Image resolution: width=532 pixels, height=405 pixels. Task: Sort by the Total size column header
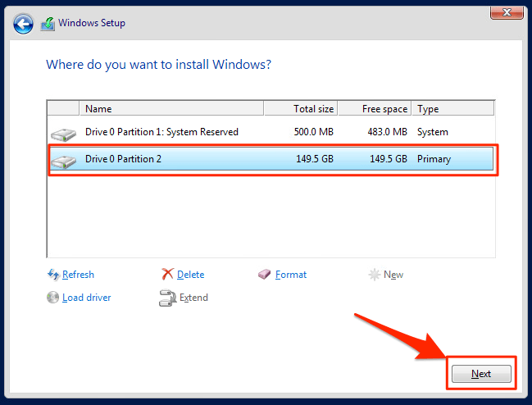click(302, 108)
